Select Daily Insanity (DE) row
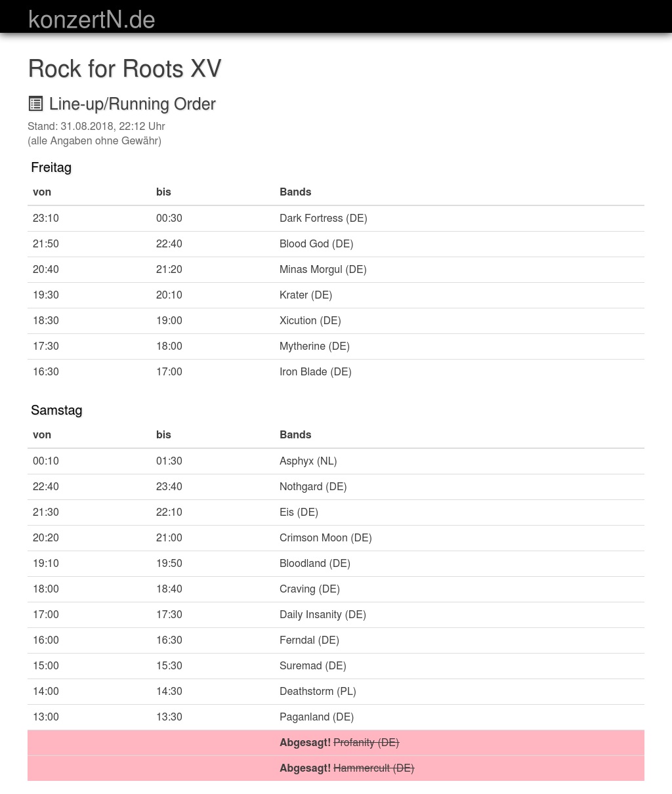The height and width of the screenshot is (794, 672). click(x=322, y=615)
